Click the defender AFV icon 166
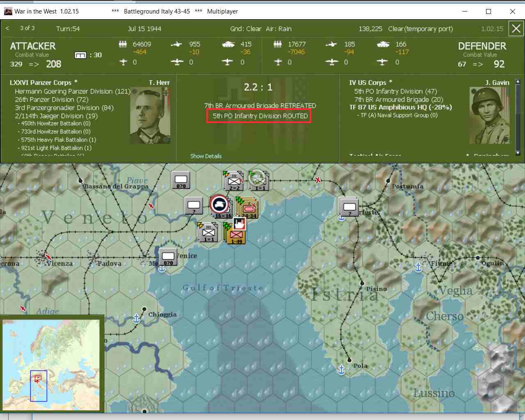Screen dimensions: 525x420 [383, 44]
